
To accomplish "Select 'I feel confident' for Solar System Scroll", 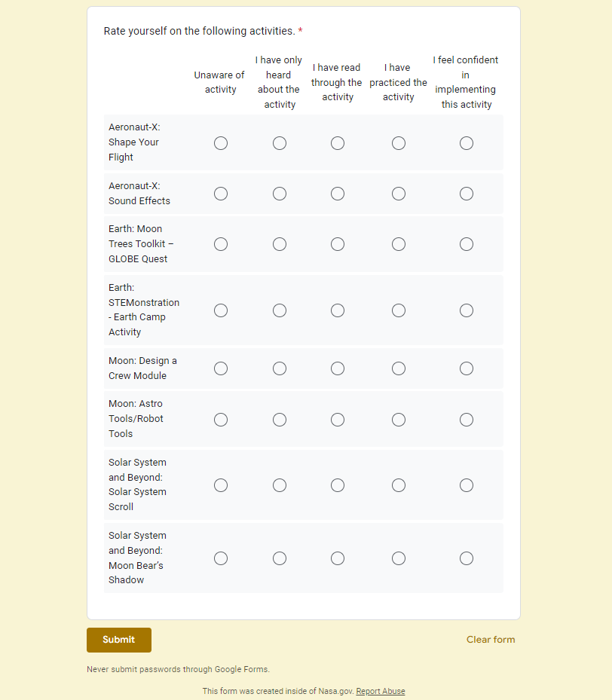I will coord(467,485).
